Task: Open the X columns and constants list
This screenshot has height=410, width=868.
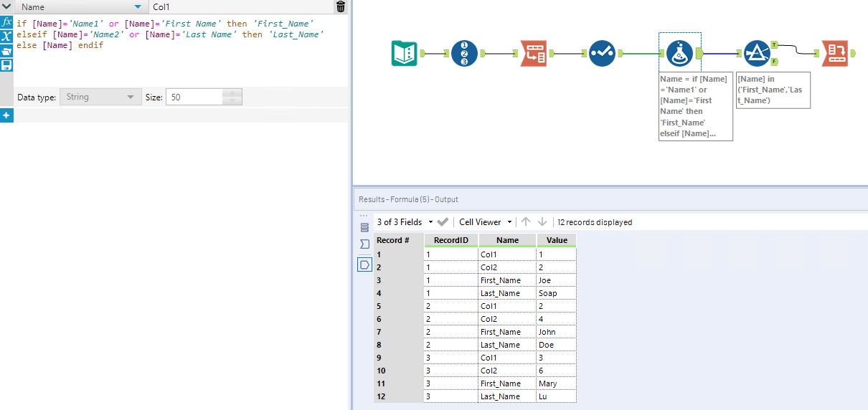Action: 6,37
